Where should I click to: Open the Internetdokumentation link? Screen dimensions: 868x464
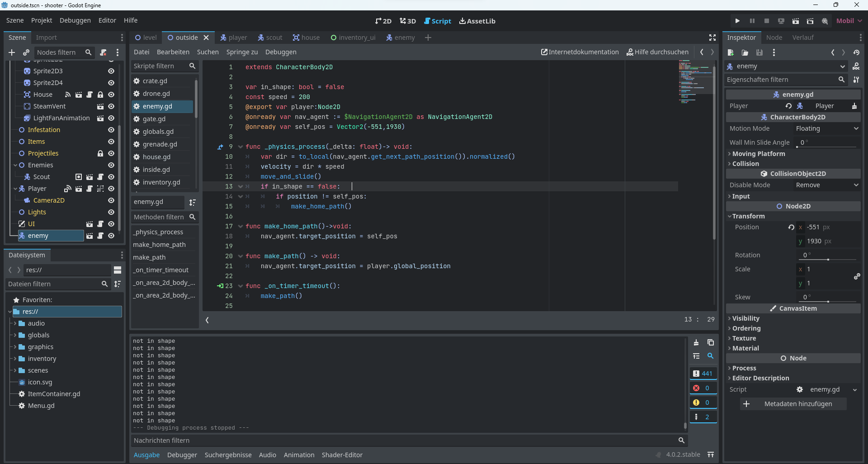580,52
